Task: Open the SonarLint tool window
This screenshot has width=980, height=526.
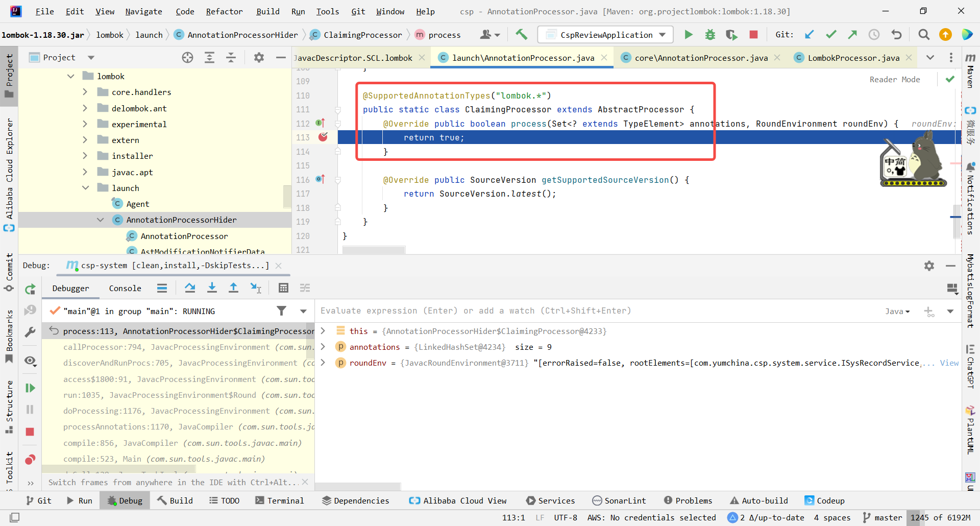Action: tap(619, 500)
